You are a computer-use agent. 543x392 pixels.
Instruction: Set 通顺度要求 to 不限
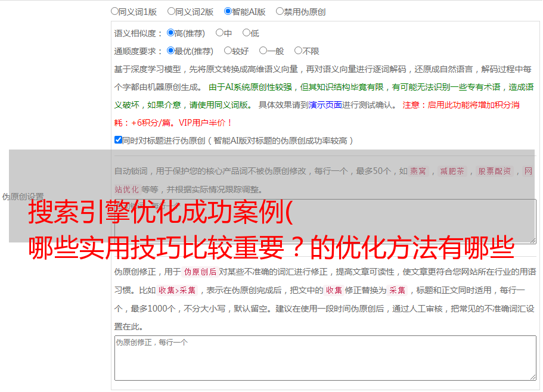coord(298,51)
